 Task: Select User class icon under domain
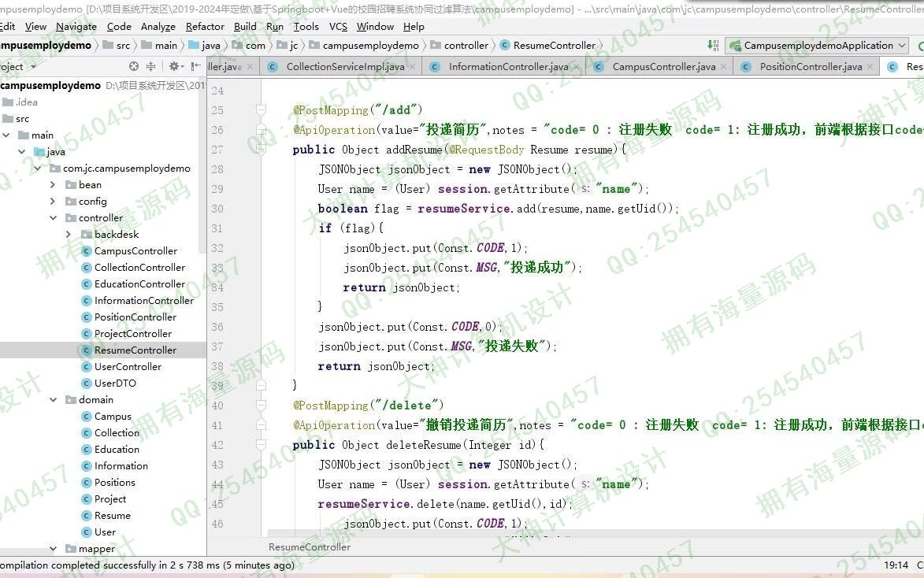click(86, 532)
